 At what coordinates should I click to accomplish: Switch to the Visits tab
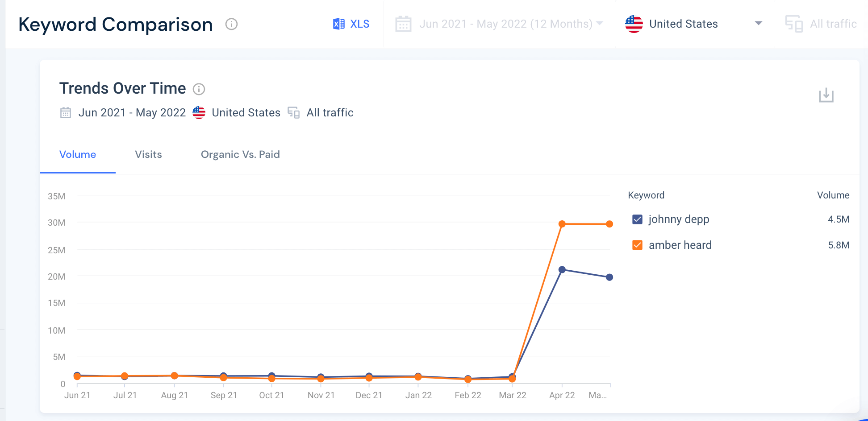coord(148,154)
